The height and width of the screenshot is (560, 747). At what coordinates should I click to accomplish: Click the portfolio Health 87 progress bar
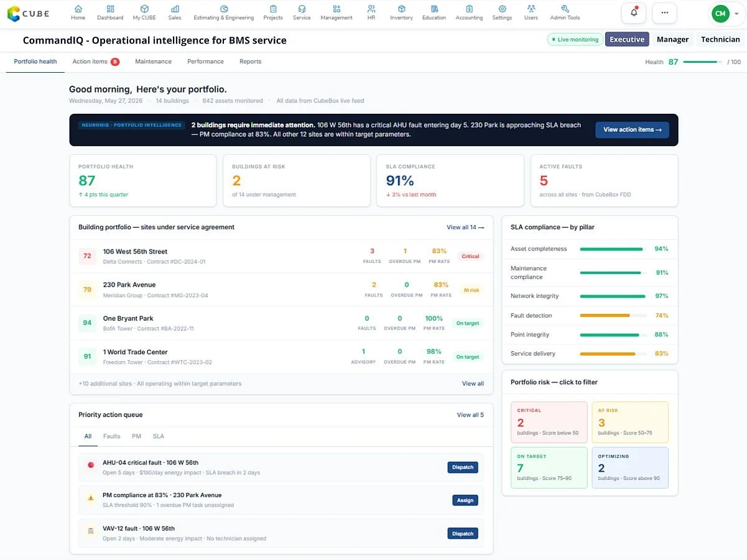(x=703, y=62)
